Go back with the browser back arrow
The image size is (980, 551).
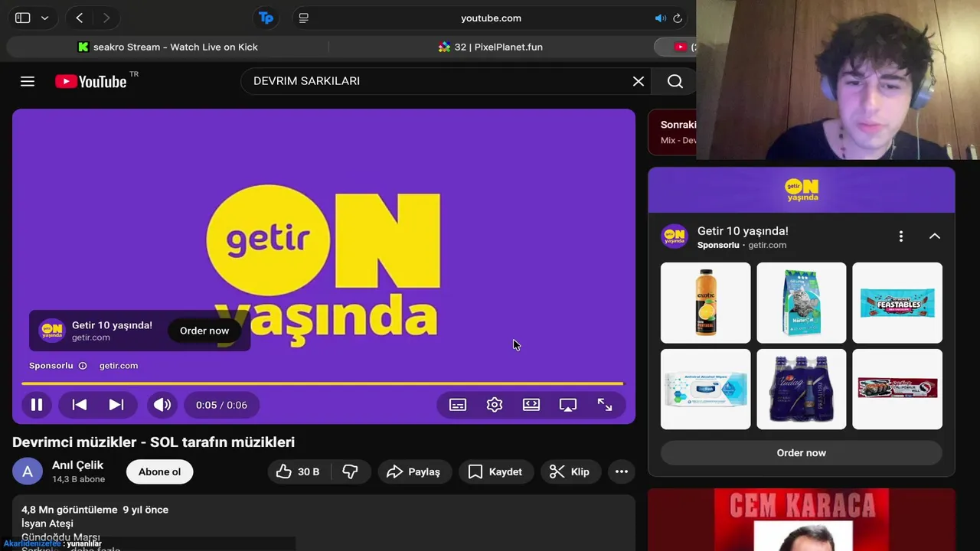click(79, 18)
